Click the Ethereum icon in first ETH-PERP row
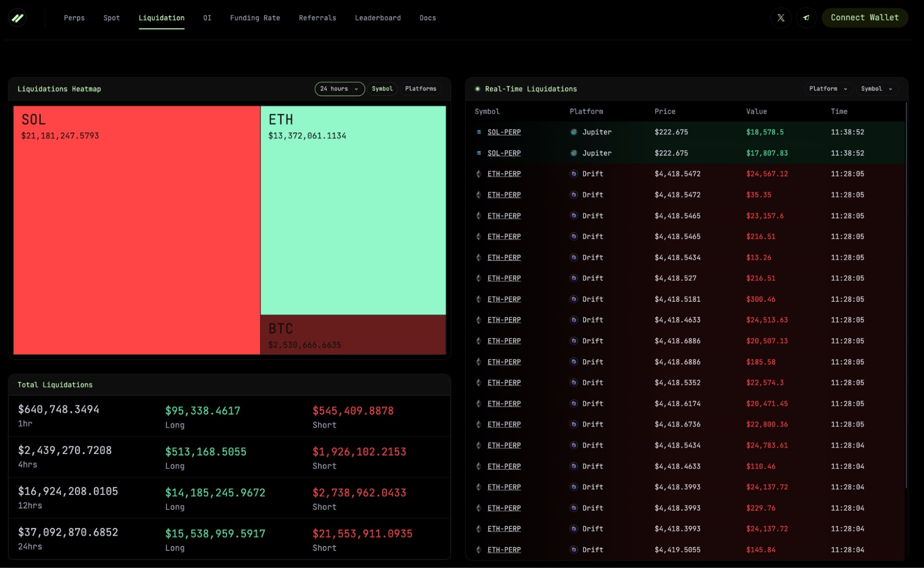 (479, 174)
